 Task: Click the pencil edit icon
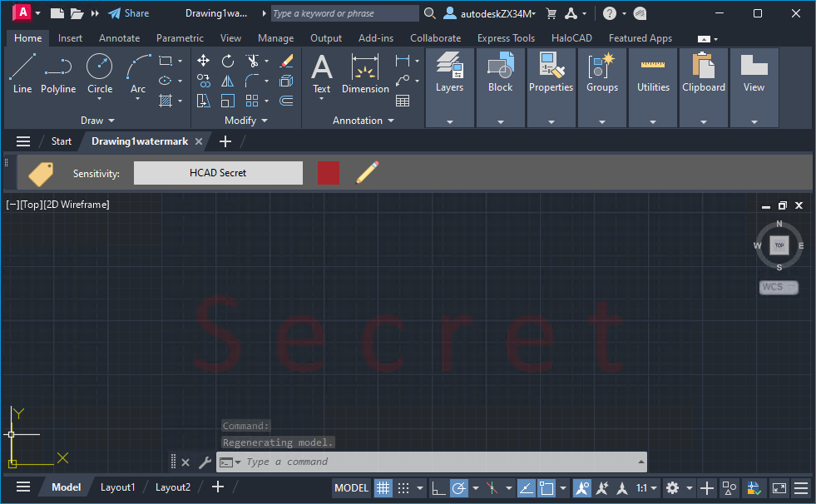click(367, 173)
